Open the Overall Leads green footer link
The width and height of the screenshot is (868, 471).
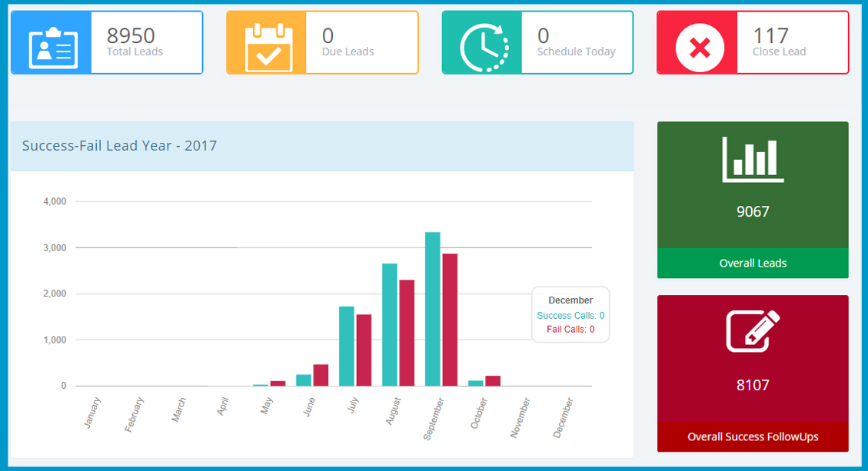(753, 263)
